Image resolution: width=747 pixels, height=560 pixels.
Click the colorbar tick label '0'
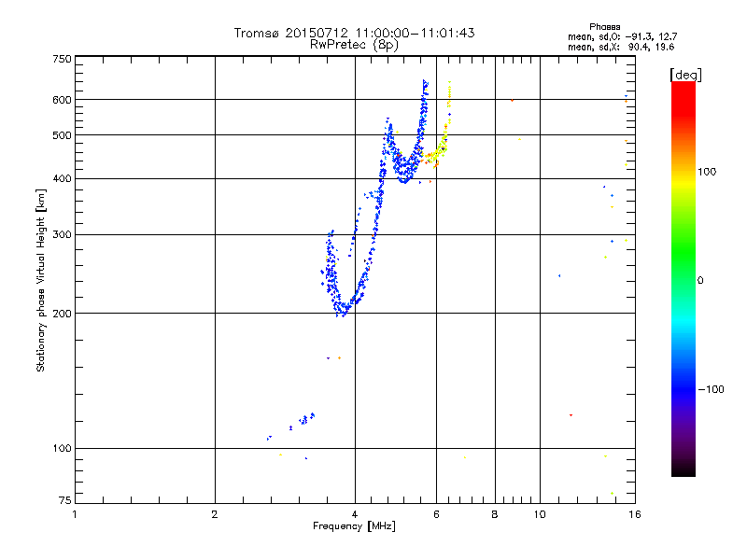coord(699,281)
